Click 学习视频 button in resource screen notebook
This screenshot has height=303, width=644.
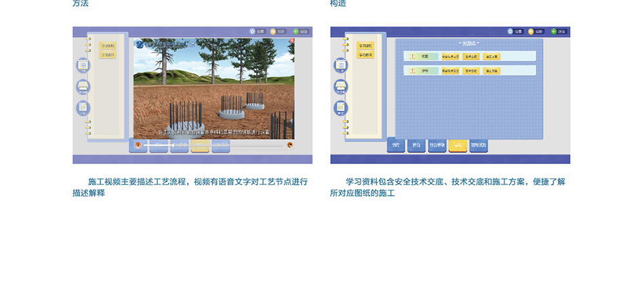pyautogui.click(x=365, y=54)
